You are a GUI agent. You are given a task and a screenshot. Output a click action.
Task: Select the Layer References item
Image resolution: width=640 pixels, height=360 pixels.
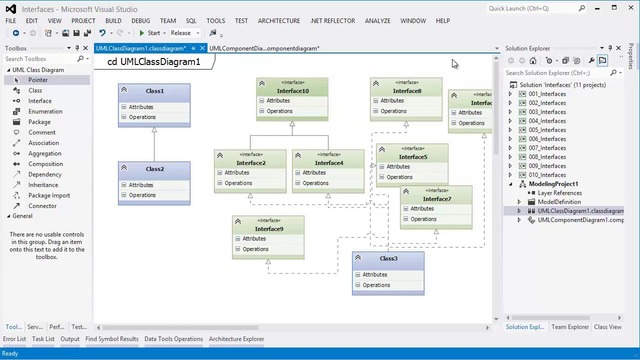[559, 193]
